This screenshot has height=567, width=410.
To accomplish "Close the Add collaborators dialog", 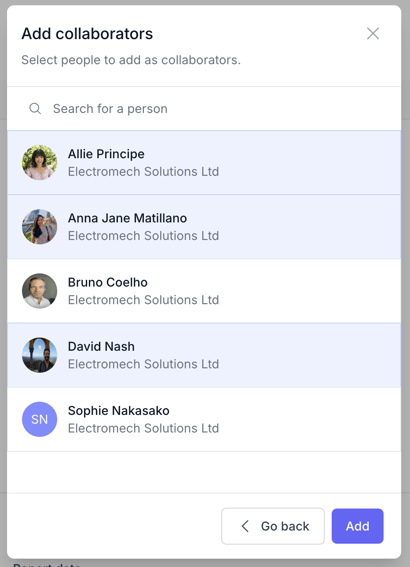I will coord(373,34).
